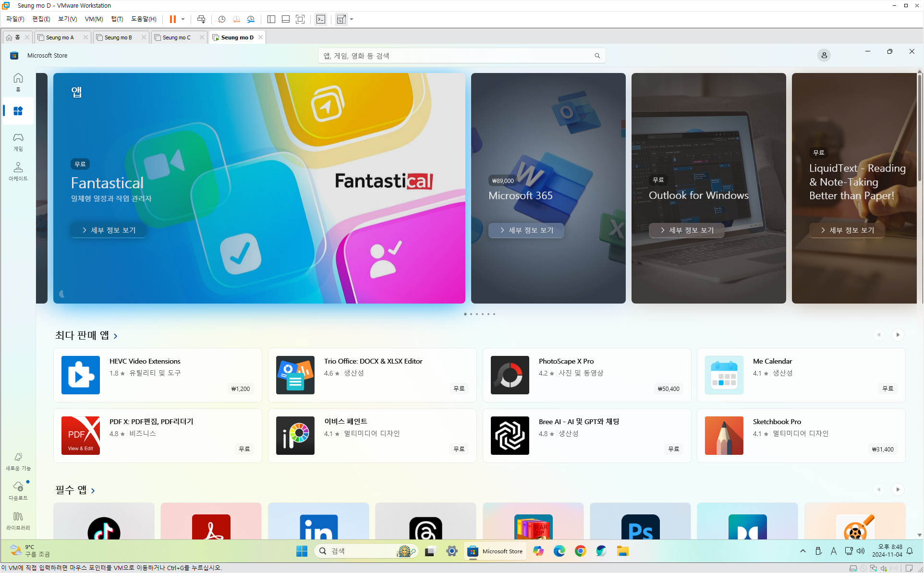Expand the power options dropdown arrow
Screen dimensions: 924x573
click(183, 19)
